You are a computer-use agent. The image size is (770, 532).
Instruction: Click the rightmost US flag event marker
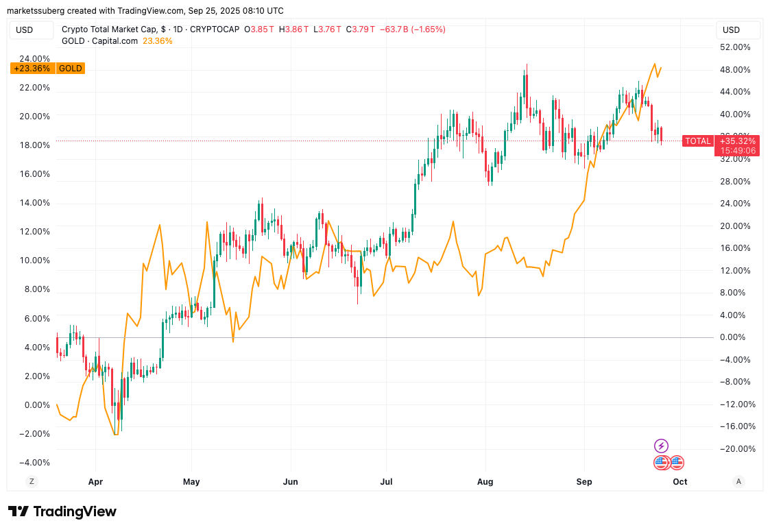click(676, 463)
